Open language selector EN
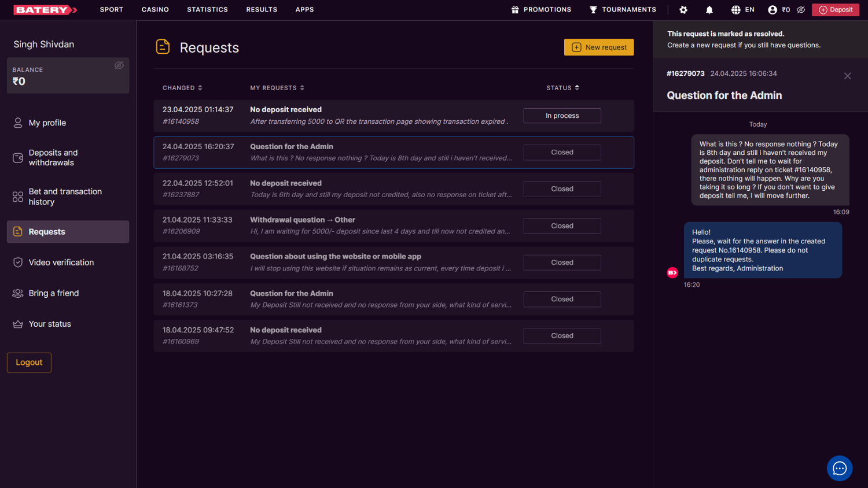Screen dimensions: 868x488 [x=743, y=10]
